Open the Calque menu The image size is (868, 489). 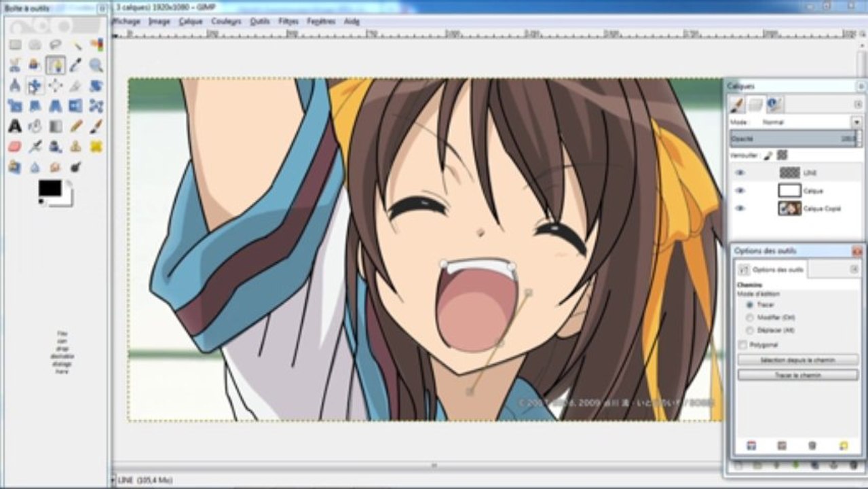[191, 21]
